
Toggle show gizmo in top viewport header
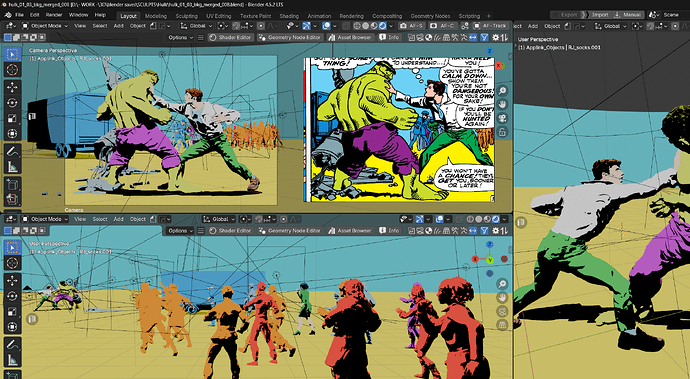(307, 26)
